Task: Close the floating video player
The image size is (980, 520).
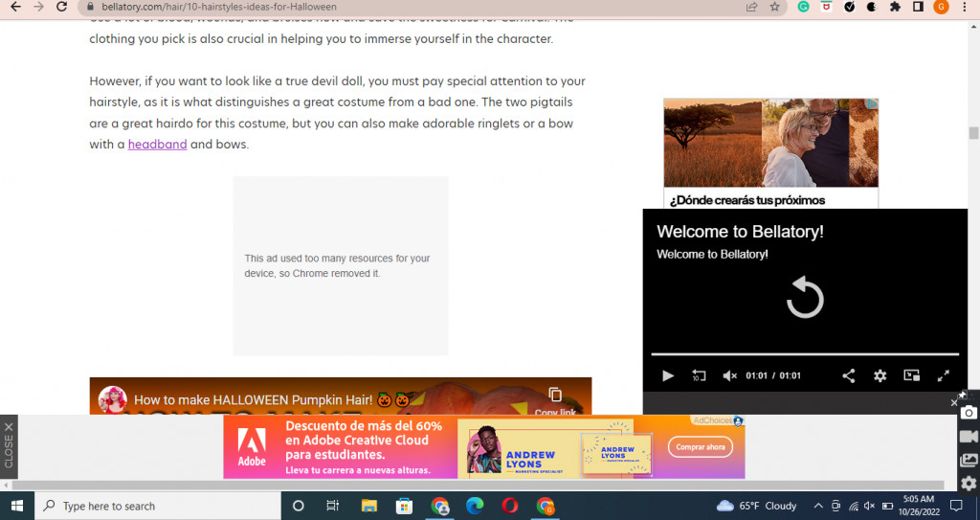Action: tap(954, 402)
